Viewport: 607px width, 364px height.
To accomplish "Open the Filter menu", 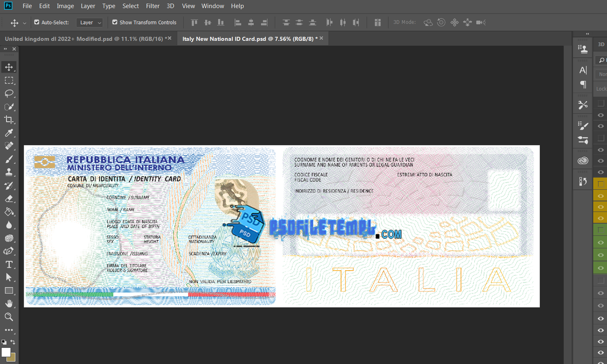I will click(x=153, y=6).
